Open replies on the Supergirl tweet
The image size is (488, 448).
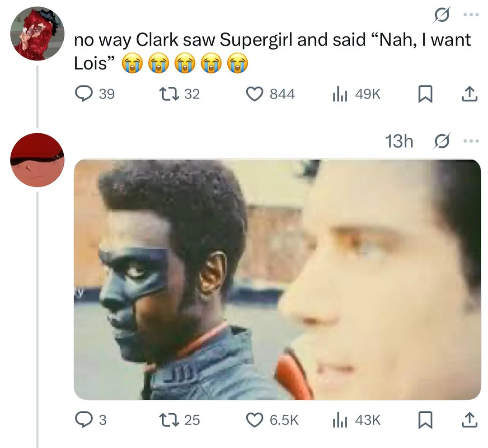[95, 94]
